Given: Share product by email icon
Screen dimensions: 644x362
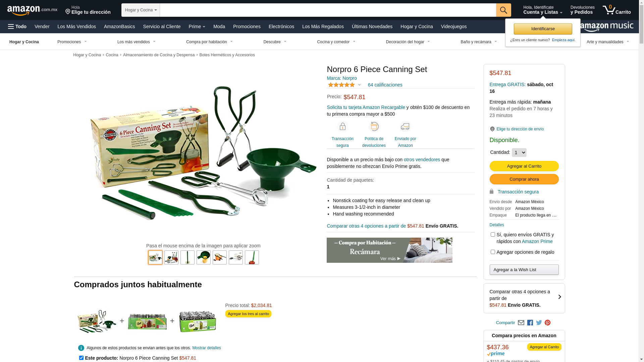Looking at the screenshot, I should click(x=521, y=323).
